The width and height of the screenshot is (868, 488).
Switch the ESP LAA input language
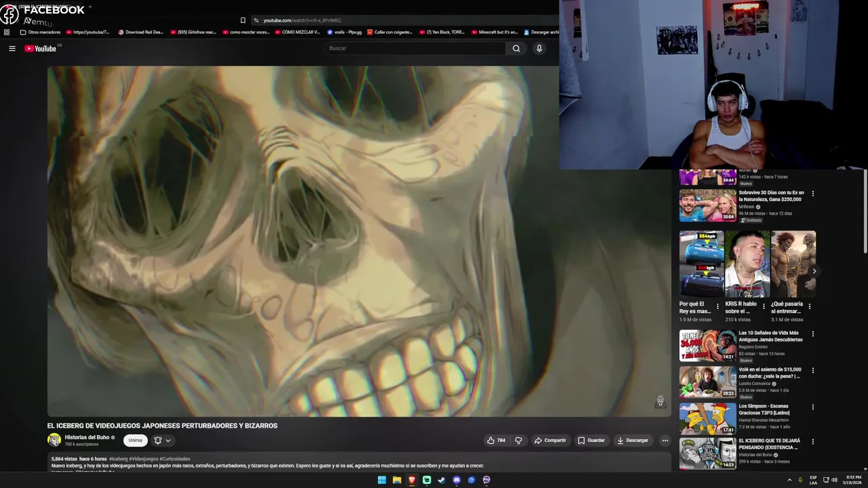[x=813, y=480]
